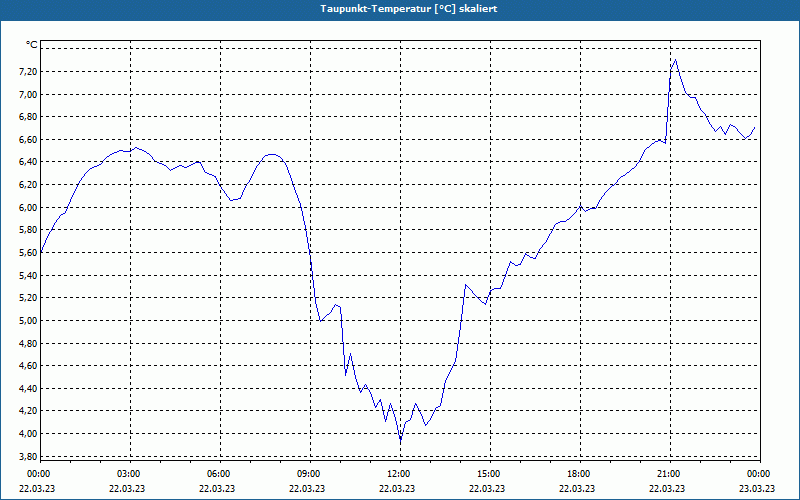Click the curve minimum at 12:00
Viewport: 800px width, 500px height.
coord(401,439)
